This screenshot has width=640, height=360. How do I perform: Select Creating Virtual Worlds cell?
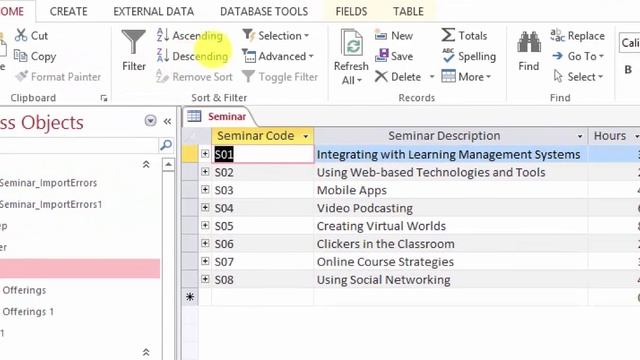point(451,226)
